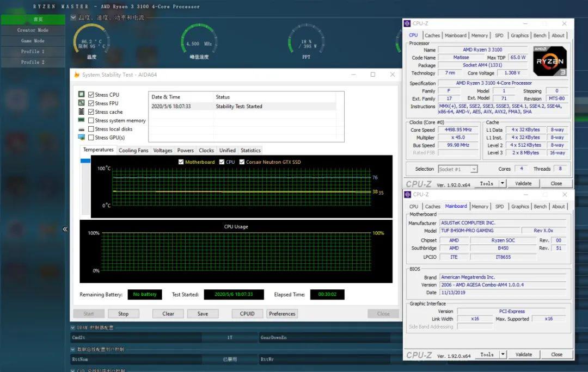The width and height of the screenshot is (588, 372).
Task: Save the stability test results
Action: pyautogui.click(x=203, y=314)
